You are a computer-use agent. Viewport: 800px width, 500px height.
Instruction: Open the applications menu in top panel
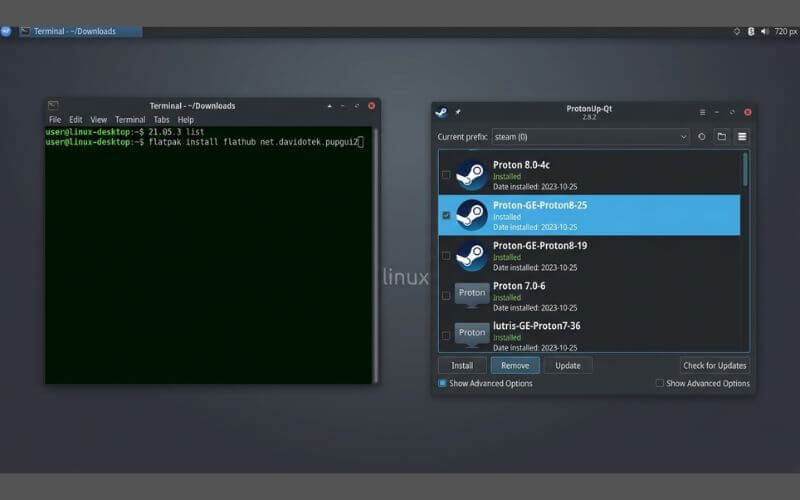coord(5,31)
